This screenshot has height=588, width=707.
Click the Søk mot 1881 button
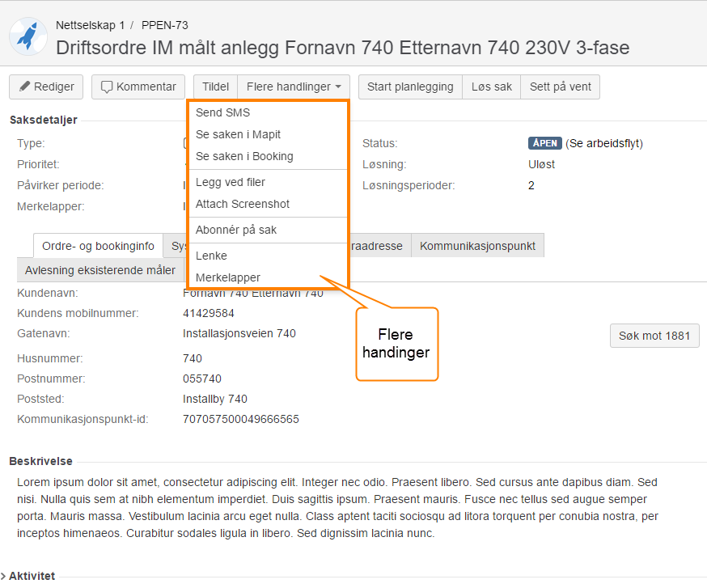[x=654, y=336]
